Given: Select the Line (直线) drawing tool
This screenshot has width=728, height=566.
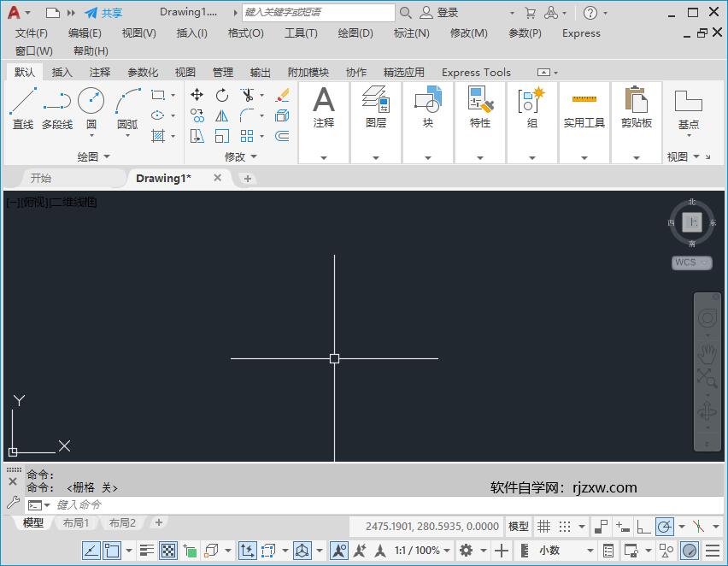Looking at the screenshot, I should (x=23, y=108).
